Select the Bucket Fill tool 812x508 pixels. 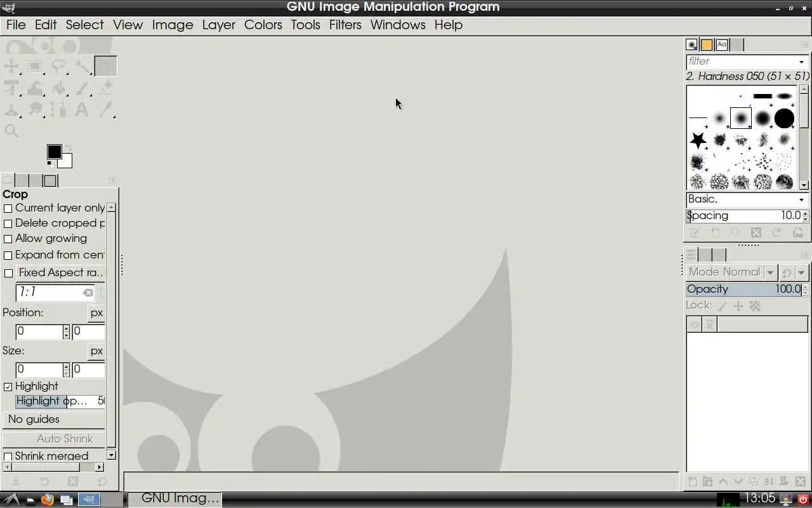58,88
